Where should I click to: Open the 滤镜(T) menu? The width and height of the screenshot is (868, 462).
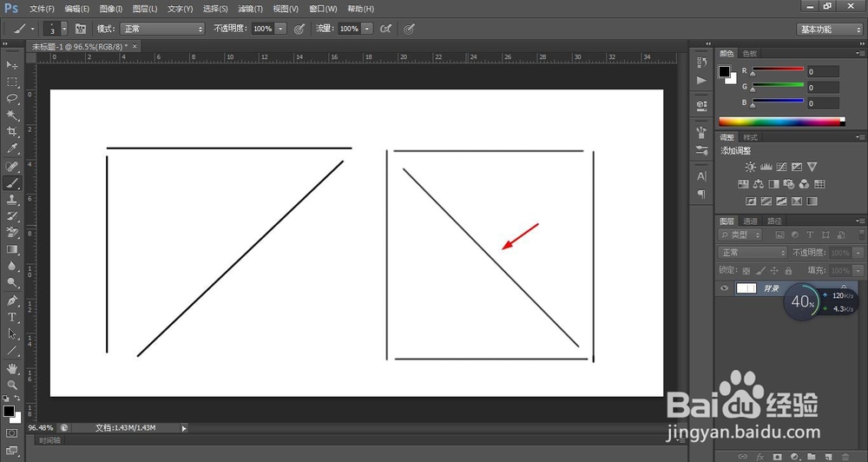coord(250,9)
